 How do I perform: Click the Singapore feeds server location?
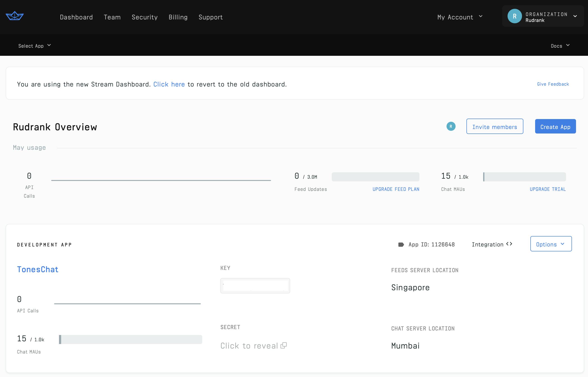[x=410, y=287]
